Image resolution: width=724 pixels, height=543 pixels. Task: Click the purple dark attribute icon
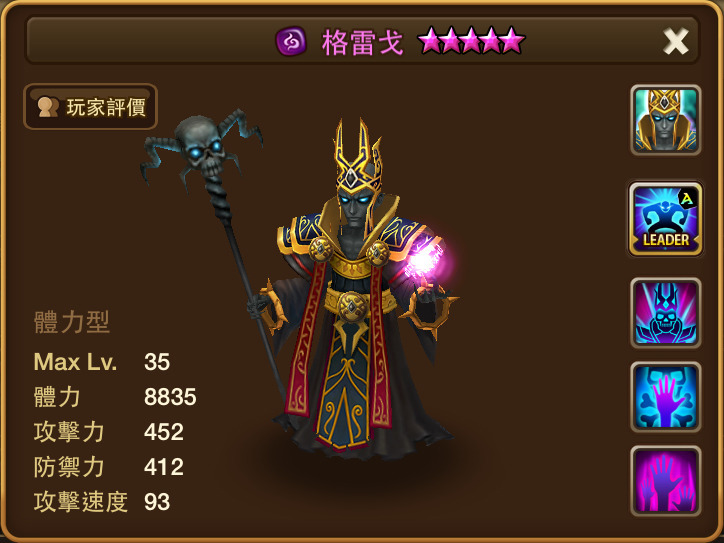[x=291, y=41]
